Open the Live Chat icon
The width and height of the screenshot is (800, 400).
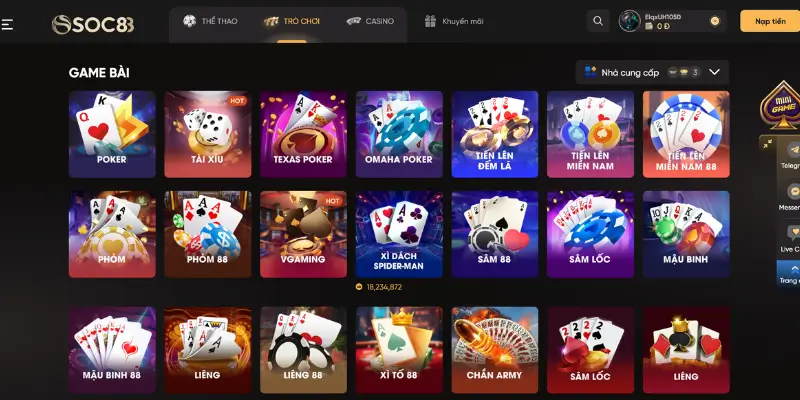tap(792, 239)
